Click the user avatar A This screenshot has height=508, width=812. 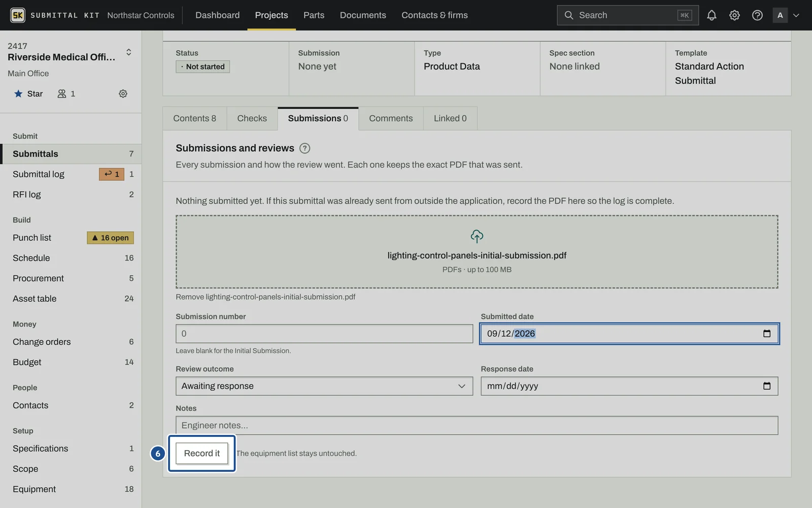coord(780,15)
